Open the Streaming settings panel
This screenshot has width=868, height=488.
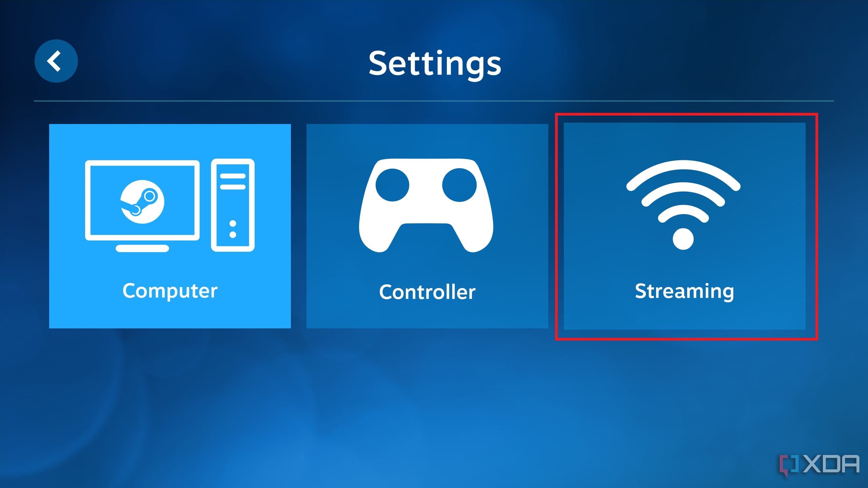click(x=684, y=226)
